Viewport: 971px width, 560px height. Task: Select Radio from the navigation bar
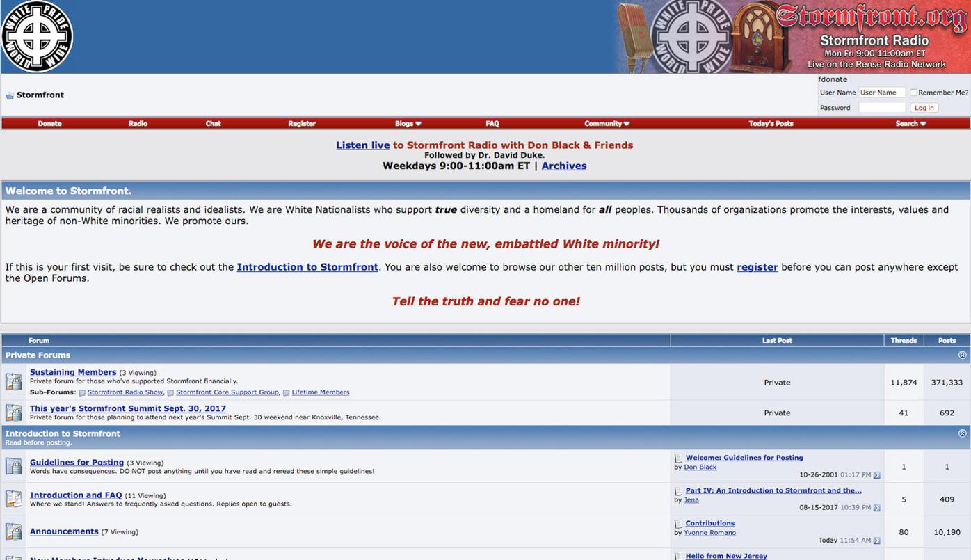(x=138, y=123)
